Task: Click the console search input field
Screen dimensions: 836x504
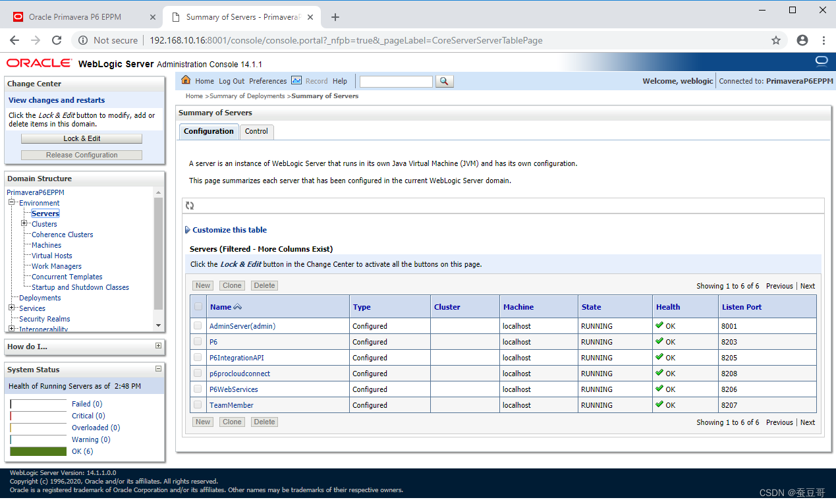Action: (x=396, y=81)
